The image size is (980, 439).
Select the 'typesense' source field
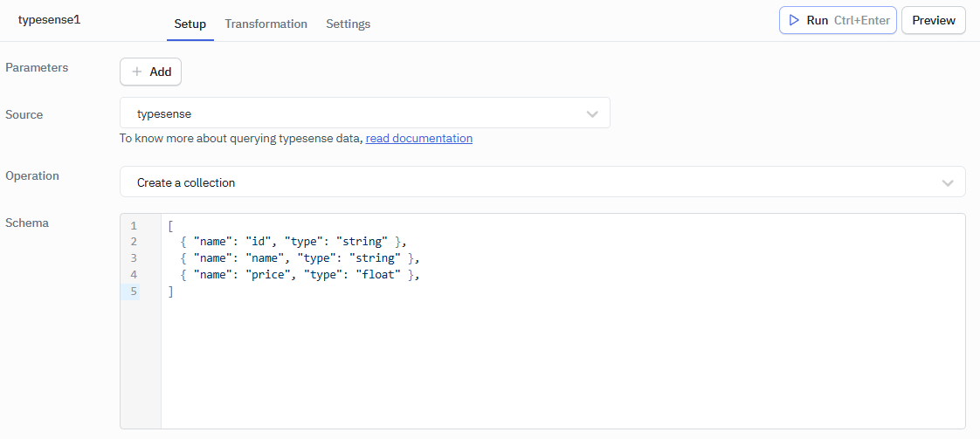coord(349,113)
